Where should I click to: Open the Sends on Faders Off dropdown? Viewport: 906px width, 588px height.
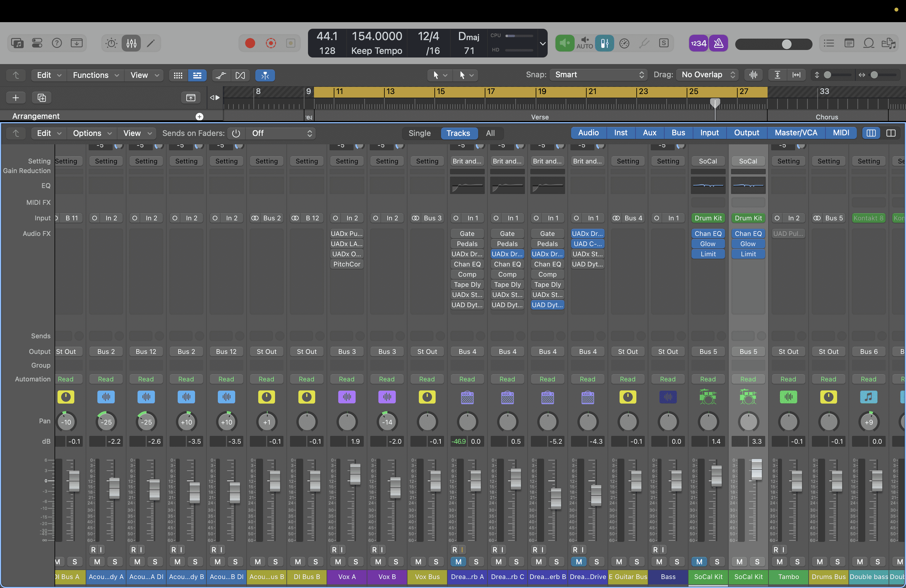click(x=282, y=134)
